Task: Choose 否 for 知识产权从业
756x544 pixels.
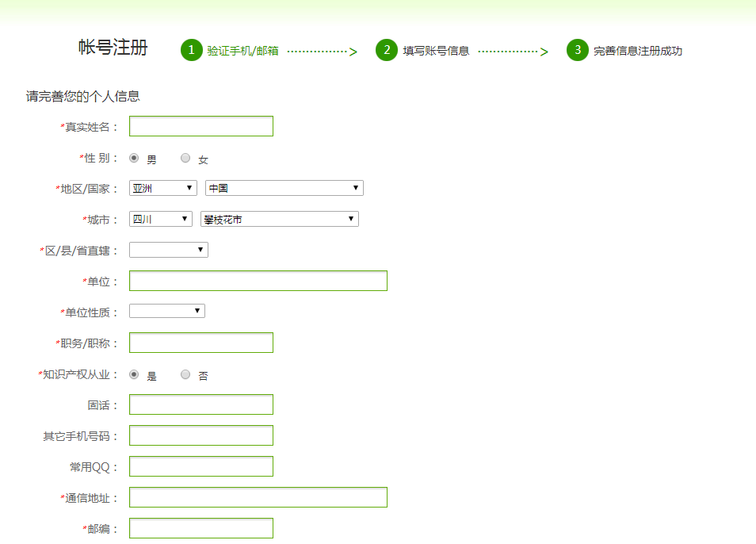Action: [x=185, y=374]
